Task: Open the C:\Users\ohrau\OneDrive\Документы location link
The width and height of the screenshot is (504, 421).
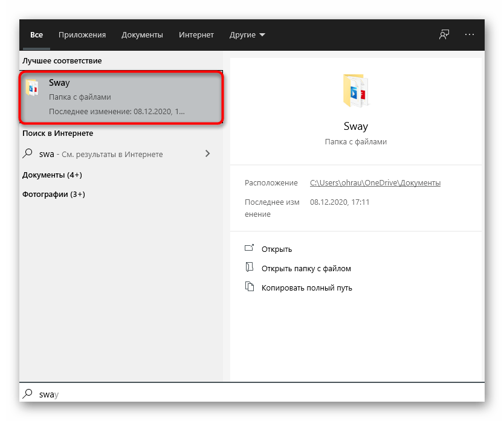Action: (375, 183)
